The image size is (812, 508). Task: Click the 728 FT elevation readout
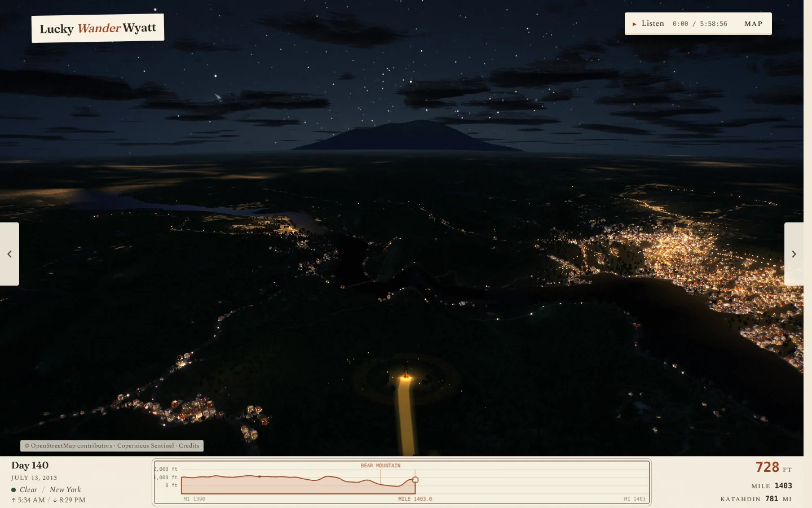pyautogui.click(x=774, y=467)
